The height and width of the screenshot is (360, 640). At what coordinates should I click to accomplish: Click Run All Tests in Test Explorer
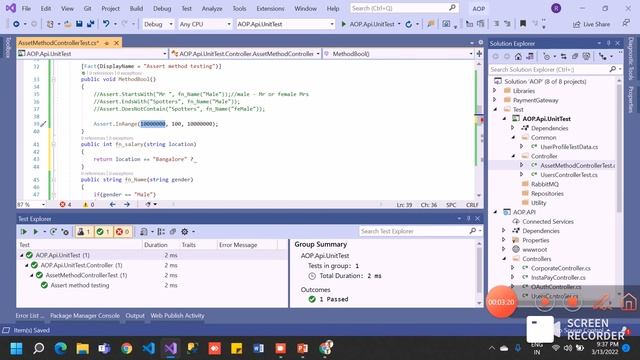(23, 231)
